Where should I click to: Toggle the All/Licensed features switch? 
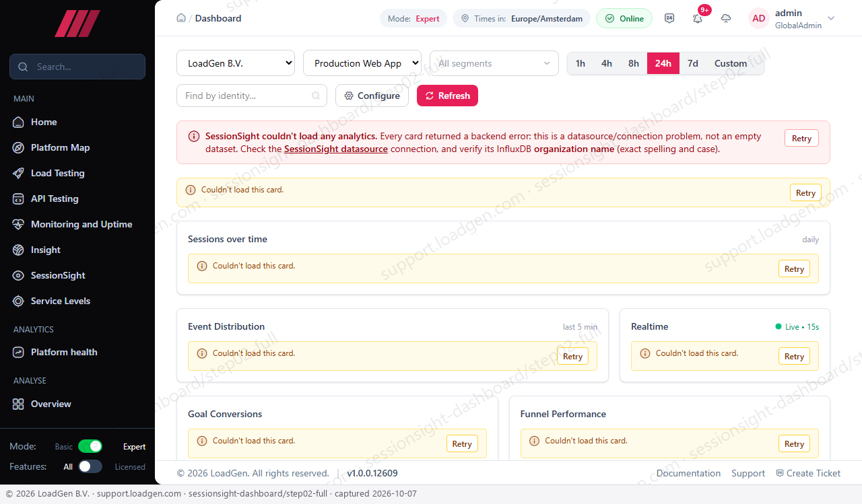tap(90, 466)
